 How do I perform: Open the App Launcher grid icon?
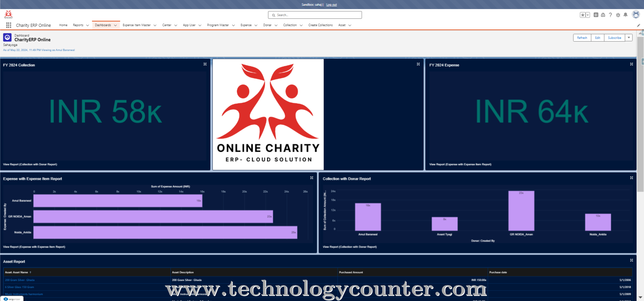point(9,25)
